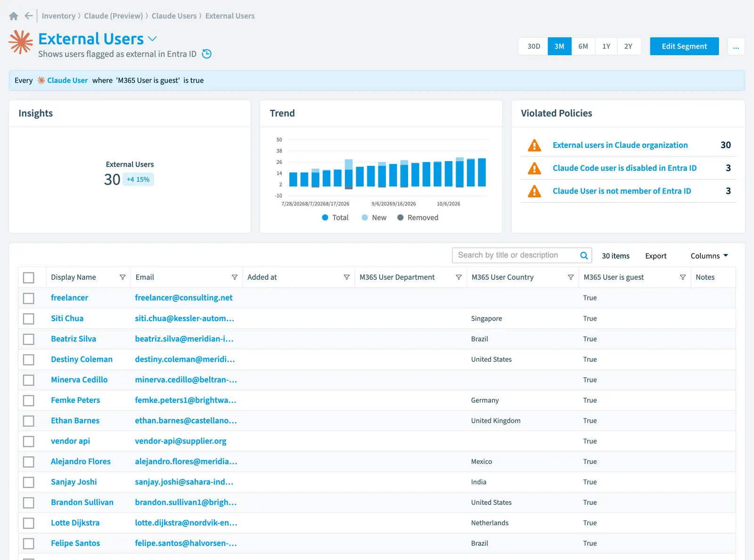Select the 6M time range

click(x=583, y=46)
